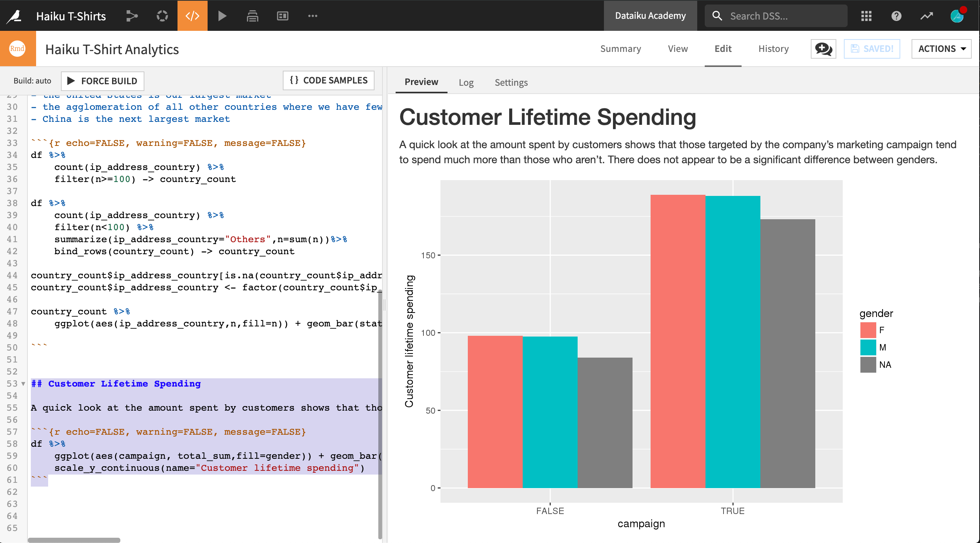
Task: Click the SAVED! status button
Action: [x=872, y=48]
